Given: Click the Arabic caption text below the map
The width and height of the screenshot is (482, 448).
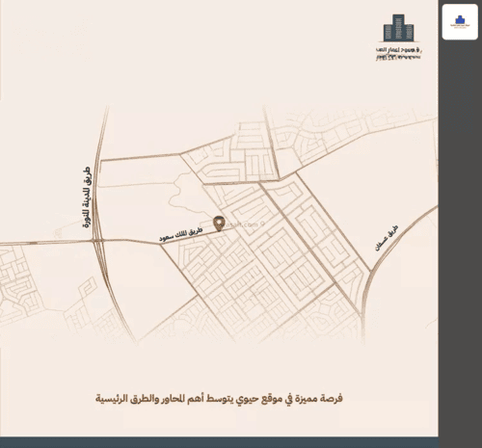Looking at the screenshot, I should point(219,399).
